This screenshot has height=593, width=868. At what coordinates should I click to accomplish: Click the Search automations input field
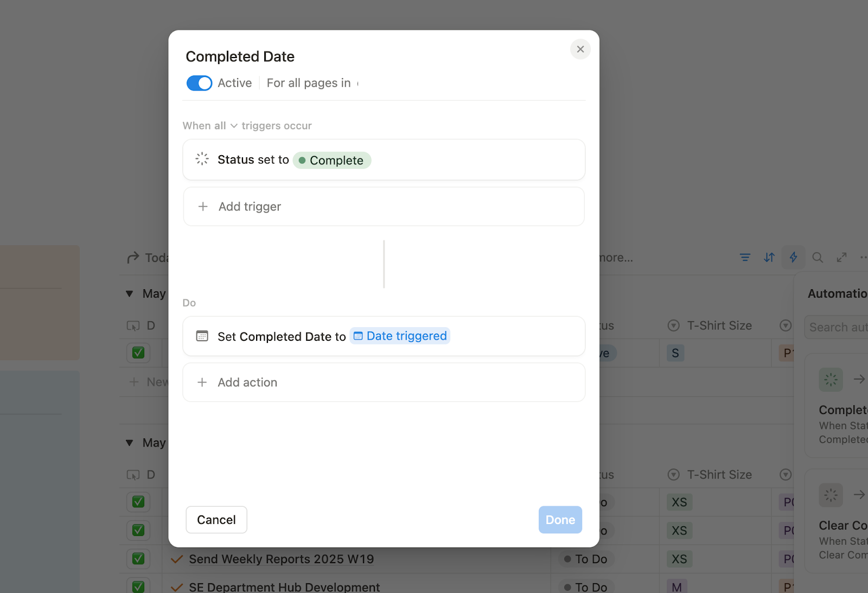point(838,327)
